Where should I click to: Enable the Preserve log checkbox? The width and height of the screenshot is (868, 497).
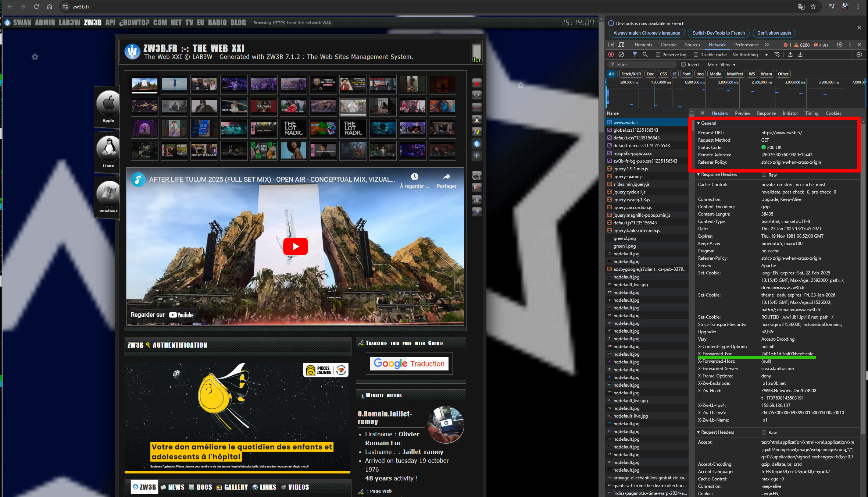658,54
